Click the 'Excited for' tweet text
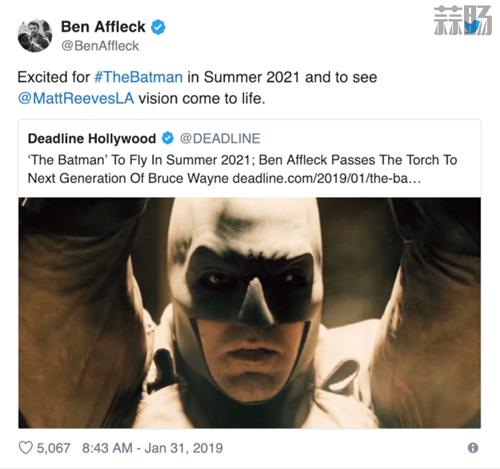The width and height of the screenshot is (500, 469). click(54, 77)
